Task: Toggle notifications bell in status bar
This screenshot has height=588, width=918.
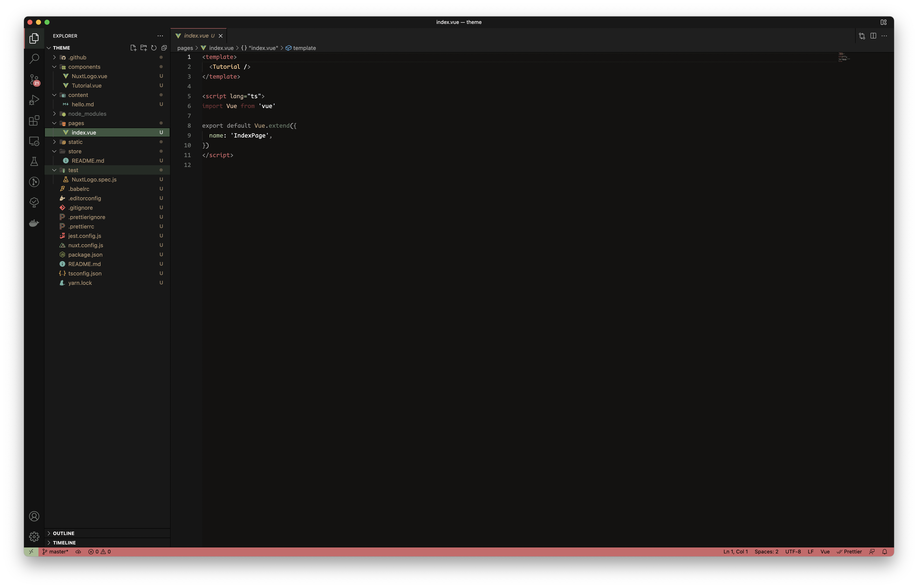Action: pyautogui.click(x=884, y=552)
